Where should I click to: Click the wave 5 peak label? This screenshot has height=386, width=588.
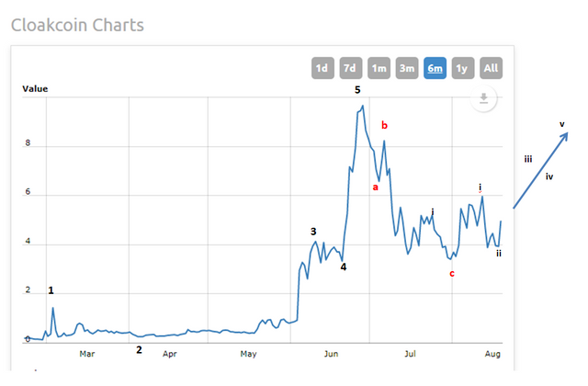point(357,89)
